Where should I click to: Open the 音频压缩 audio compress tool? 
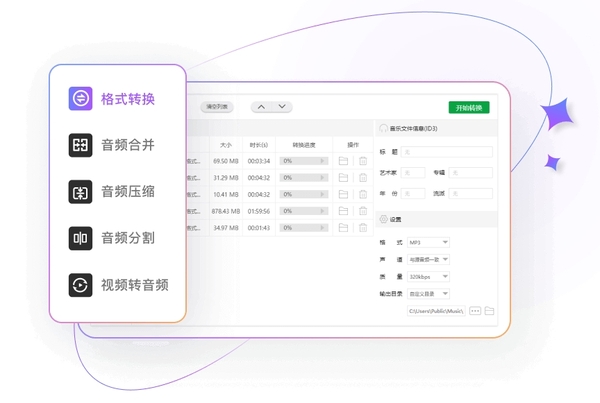[81, 191]
